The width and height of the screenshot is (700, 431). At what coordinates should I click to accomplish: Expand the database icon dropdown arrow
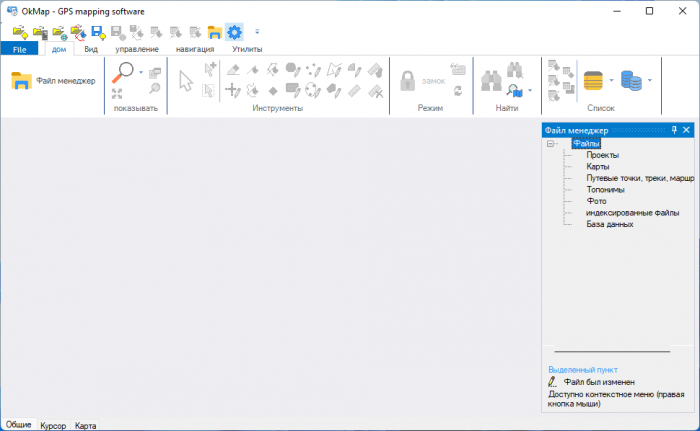point(649,80)
